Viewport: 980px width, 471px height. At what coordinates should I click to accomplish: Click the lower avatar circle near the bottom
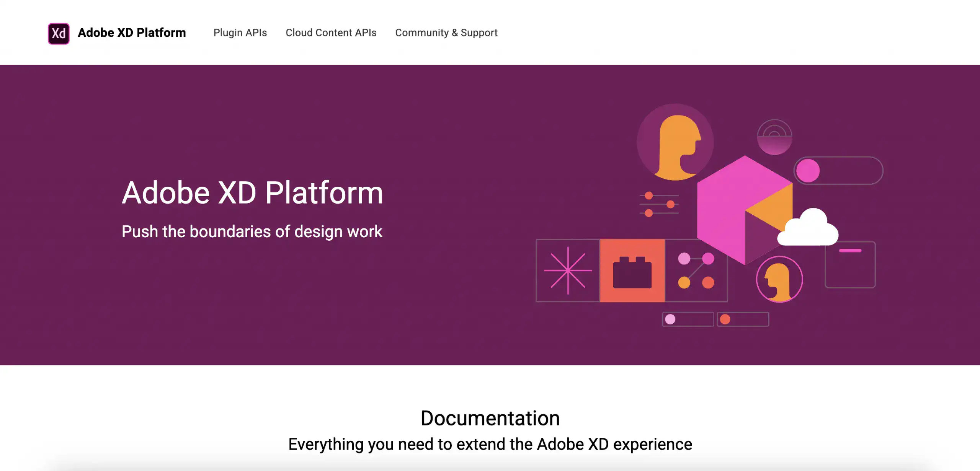(x=779, y=279)
